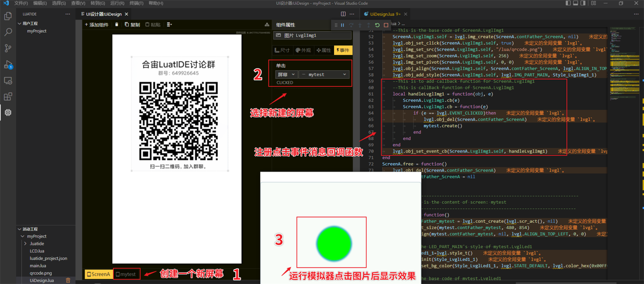Image resolution: width=644 pixels, height=284 pixels.
Task: Expand the .luatide folder
Action: click(x=25, y=244)
